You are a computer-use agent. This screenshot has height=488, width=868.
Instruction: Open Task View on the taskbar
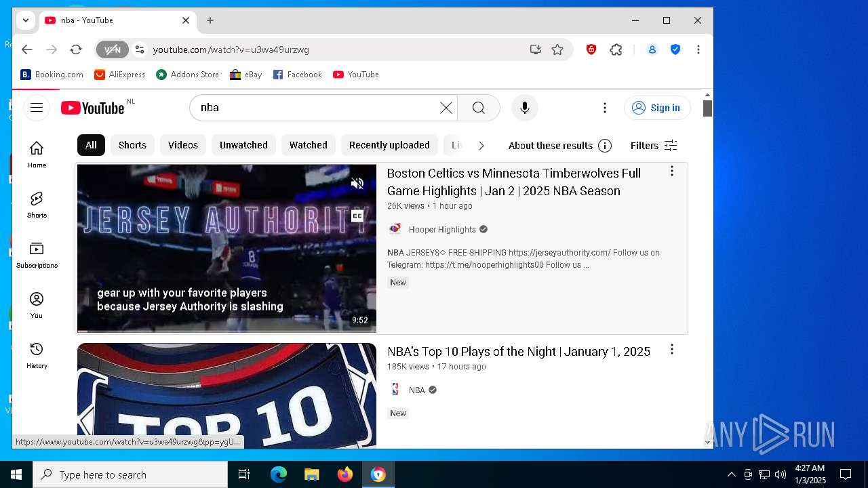(x=244, y=474)
